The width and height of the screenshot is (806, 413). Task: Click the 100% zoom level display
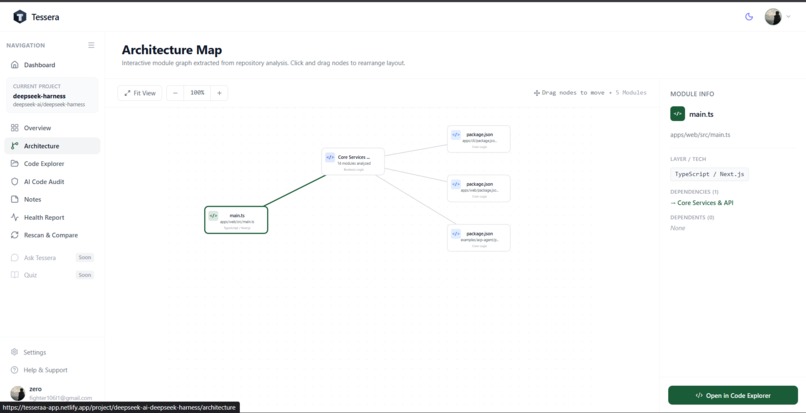coord(197,93)
